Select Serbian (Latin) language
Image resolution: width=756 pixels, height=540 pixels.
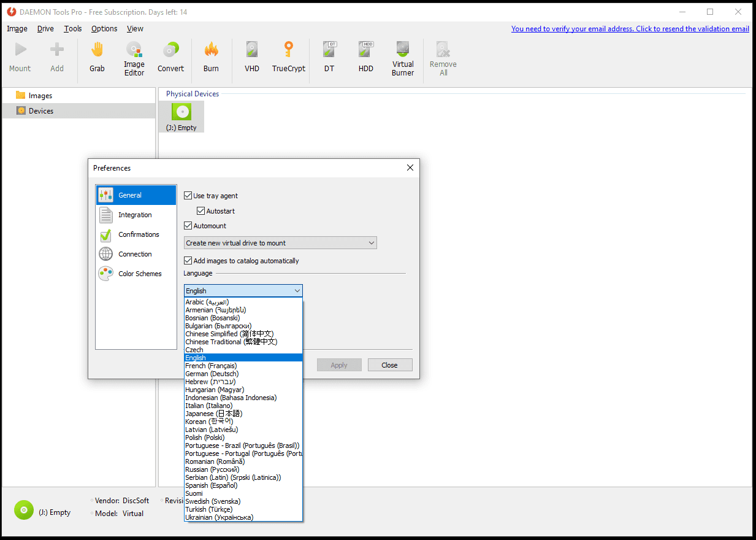[243, 477]
